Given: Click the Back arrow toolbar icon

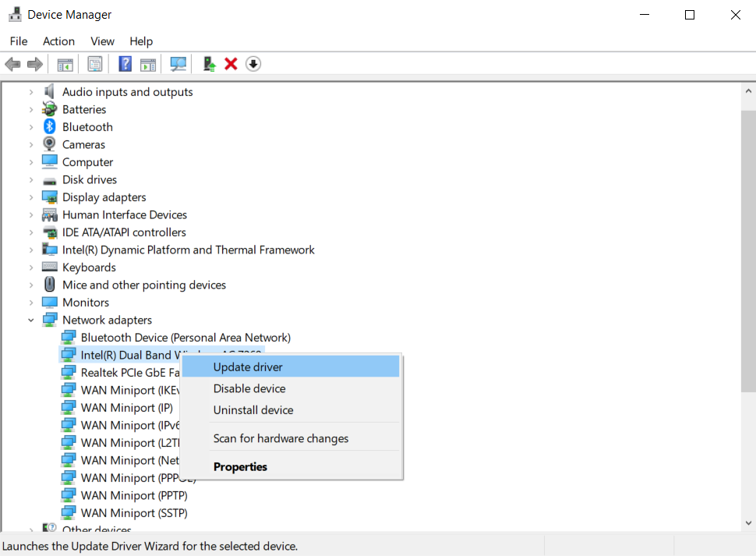Looking at the screenshot, I should click(12, 64).
